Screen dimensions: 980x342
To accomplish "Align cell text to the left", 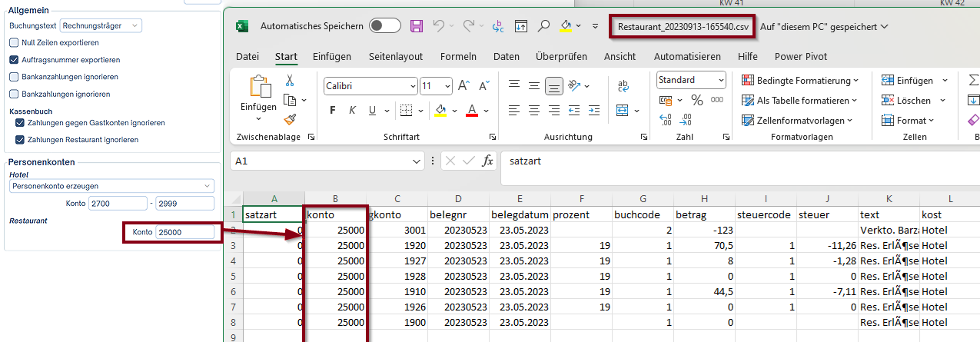I will tap(514, 110).
